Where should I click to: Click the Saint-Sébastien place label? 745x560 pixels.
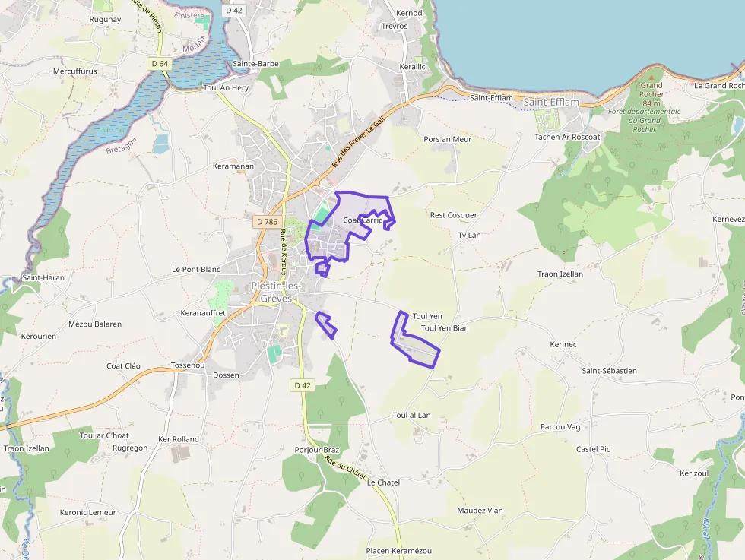tap(610, 371)
